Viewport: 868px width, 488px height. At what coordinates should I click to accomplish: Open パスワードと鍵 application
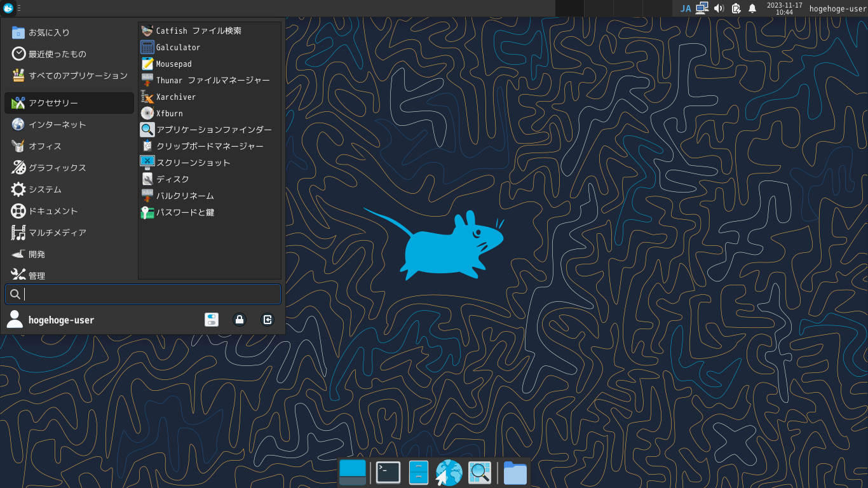[210, 212]
